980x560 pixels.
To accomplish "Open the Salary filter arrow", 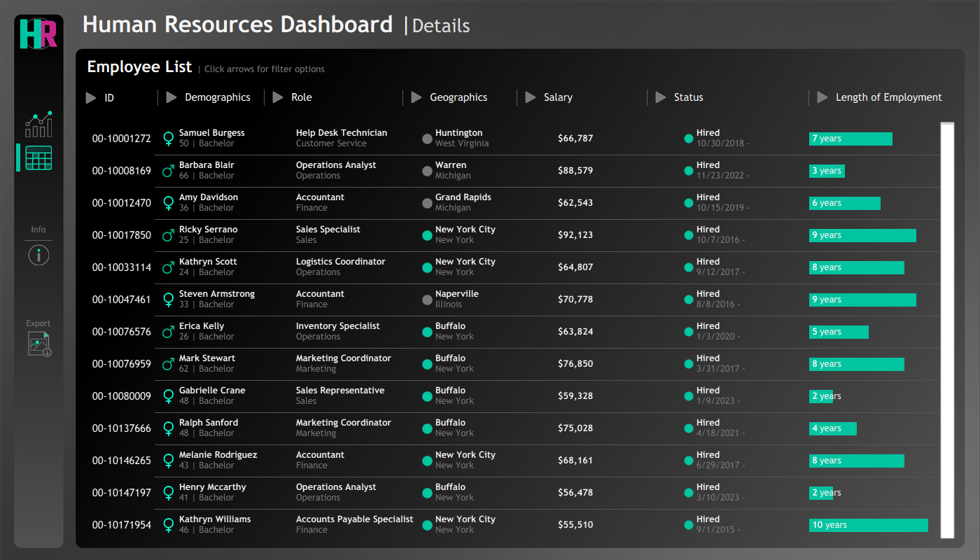I will coord(531,97).
